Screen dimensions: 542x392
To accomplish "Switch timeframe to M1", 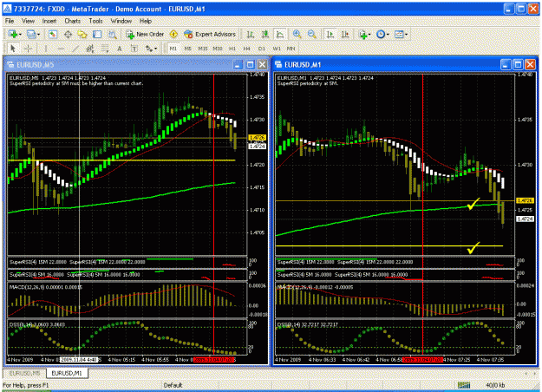I will click(173, 49).
